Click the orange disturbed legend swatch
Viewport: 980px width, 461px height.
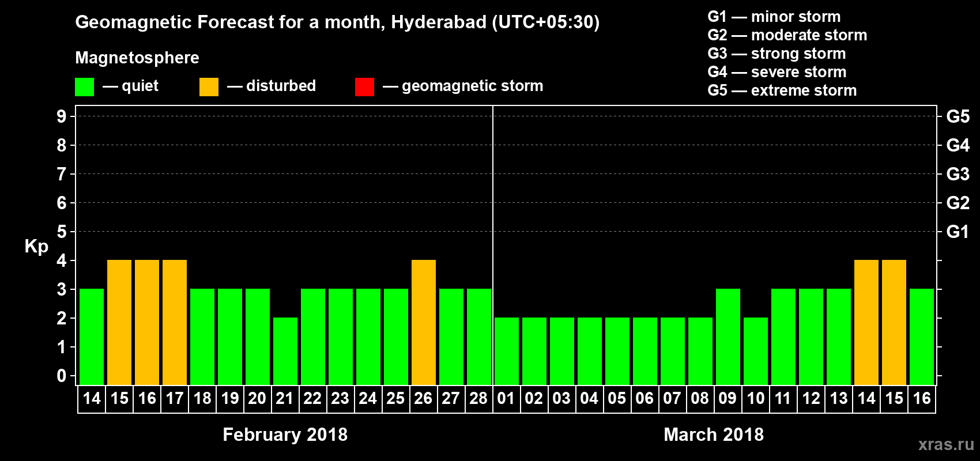point(209,87)
